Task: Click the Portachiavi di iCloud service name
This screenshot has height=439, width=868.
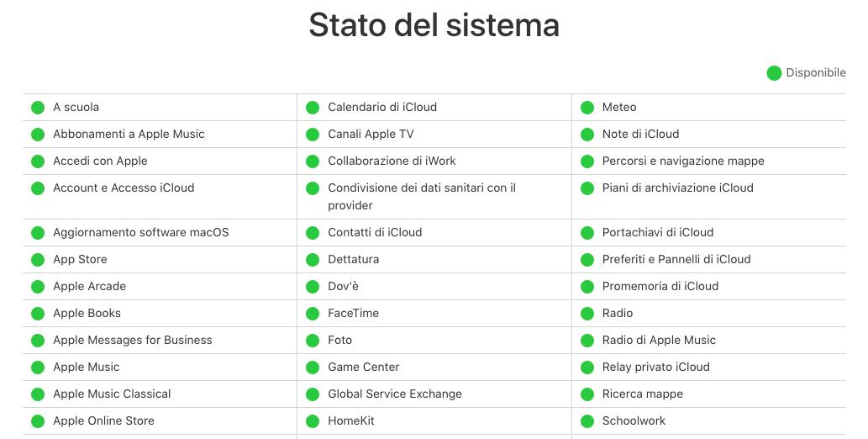Action: pos(657,232)
